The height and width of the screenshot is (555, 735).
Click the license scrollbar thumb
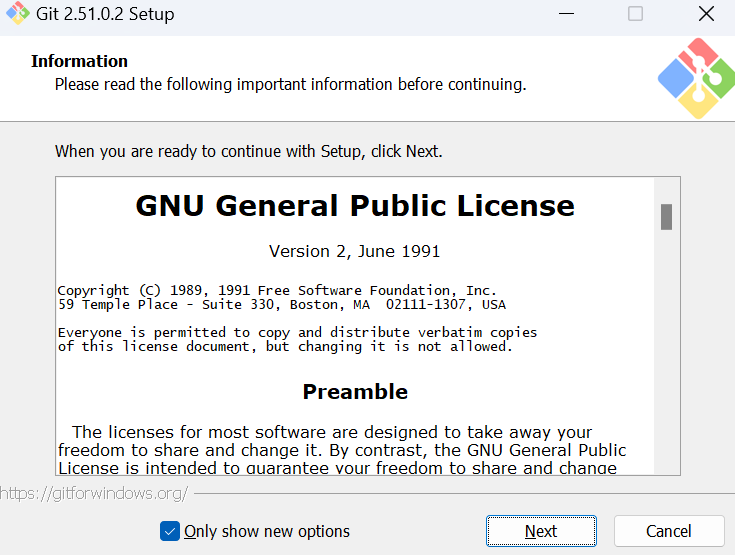pyautogui.click(x=666, y=217)
